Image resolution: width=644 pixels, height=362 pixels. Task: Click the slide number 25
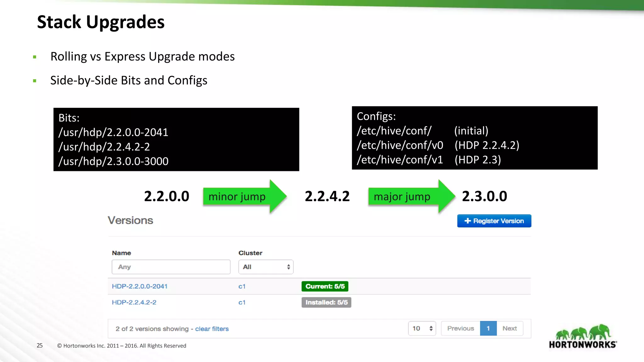[40, 345]
